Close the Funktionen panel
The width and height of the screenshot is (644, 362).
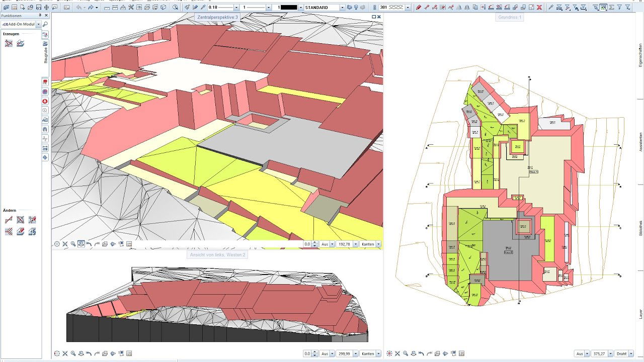[x=46, y=16]
